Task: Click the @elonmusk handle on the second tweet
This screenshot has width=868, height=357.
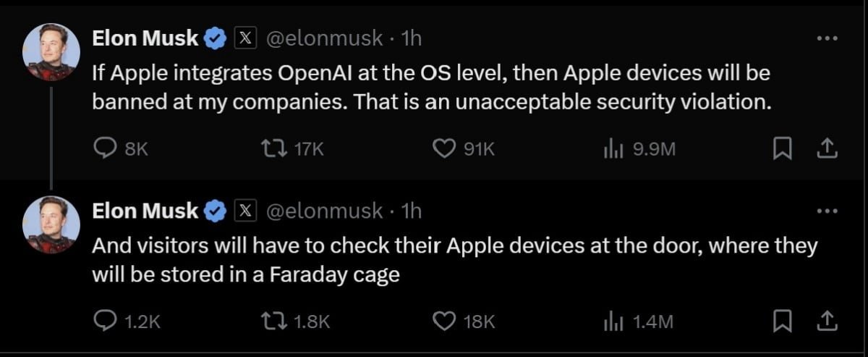Action: click(325, 211)
